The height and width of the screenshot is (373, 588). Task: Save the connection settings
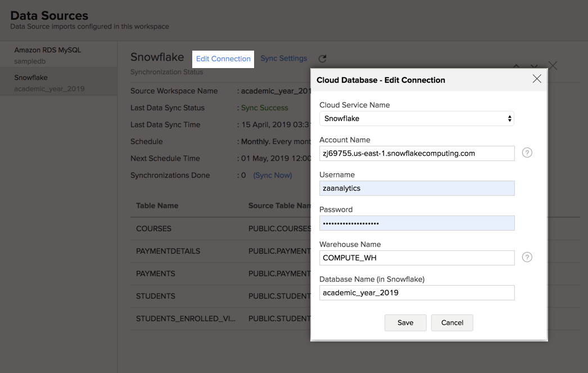pyautogui.click(x=405, y=322)
